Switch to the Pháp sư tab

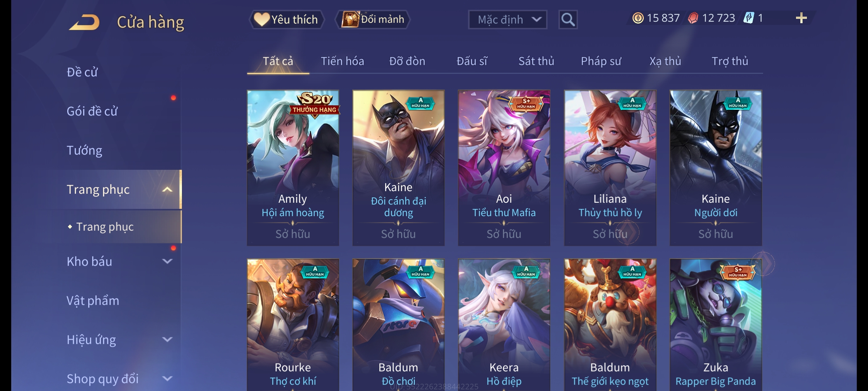point(601,61)
